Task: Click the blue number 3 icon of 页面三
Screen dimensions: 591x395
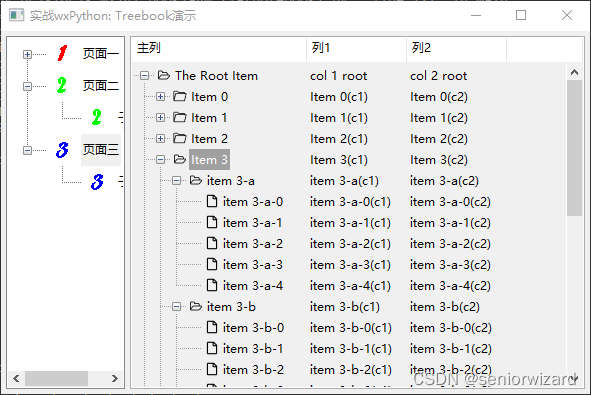Action: [62, 150]
